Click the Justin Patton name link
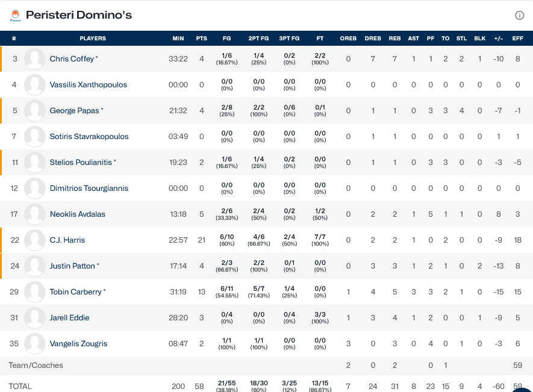 pos(72,266)
